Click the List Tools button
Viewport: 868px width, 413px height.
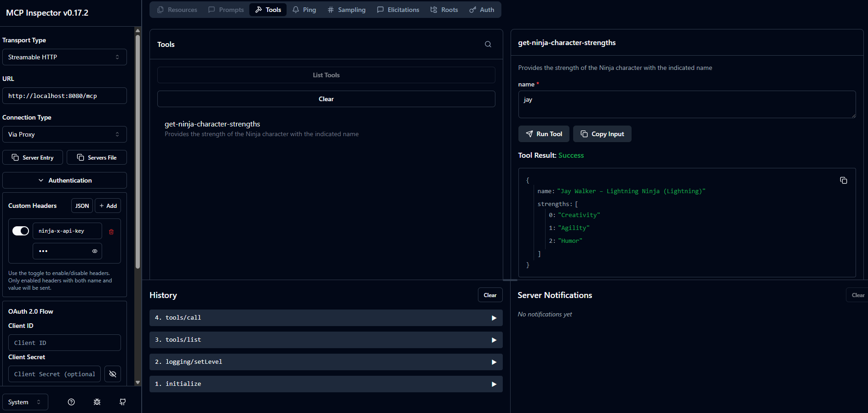click(x=326, y=75)
